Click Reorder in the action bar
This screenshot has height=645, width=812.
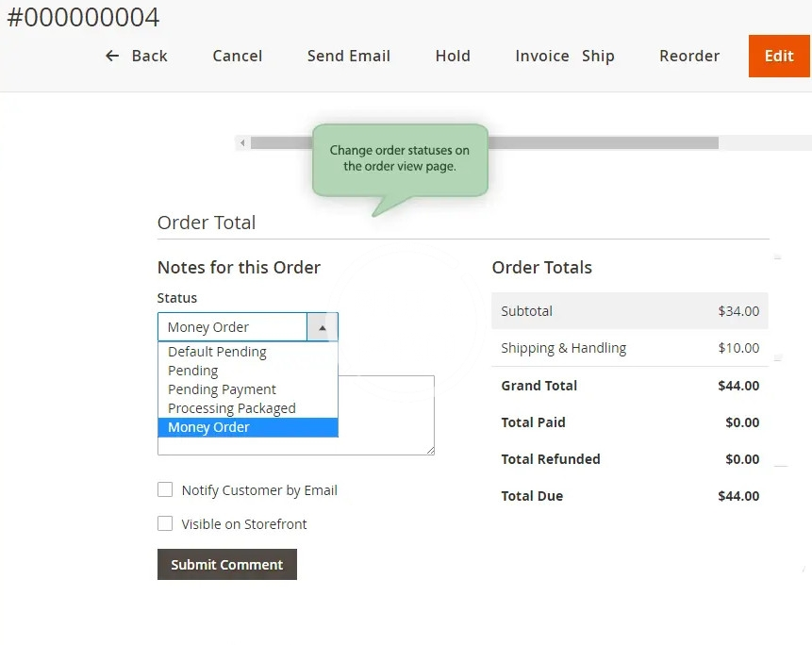coord(689,56)
